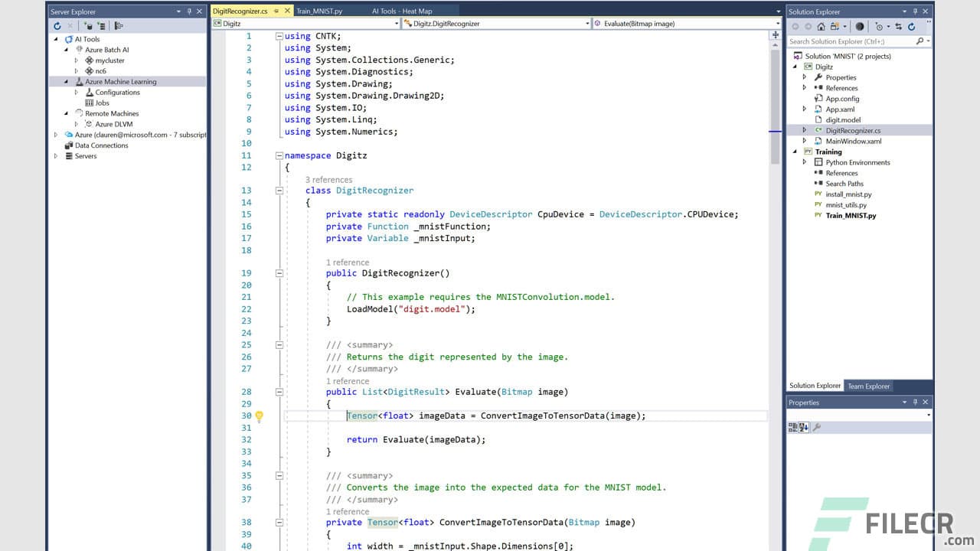Toggle auto-hide pin on Solution Explorer
Image resolution: width=980 pixels, height=551 pixels.
[915, 11]
